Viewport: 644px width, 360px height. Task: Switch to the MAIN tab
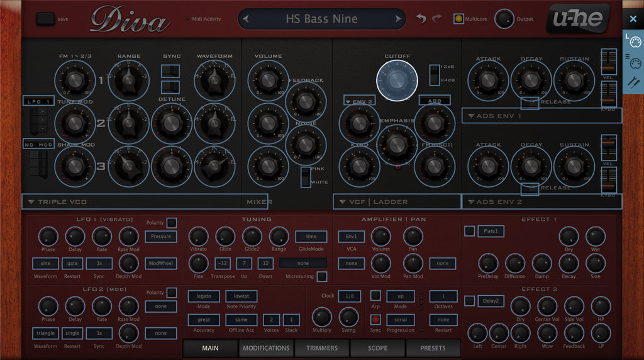coord(210,348)
